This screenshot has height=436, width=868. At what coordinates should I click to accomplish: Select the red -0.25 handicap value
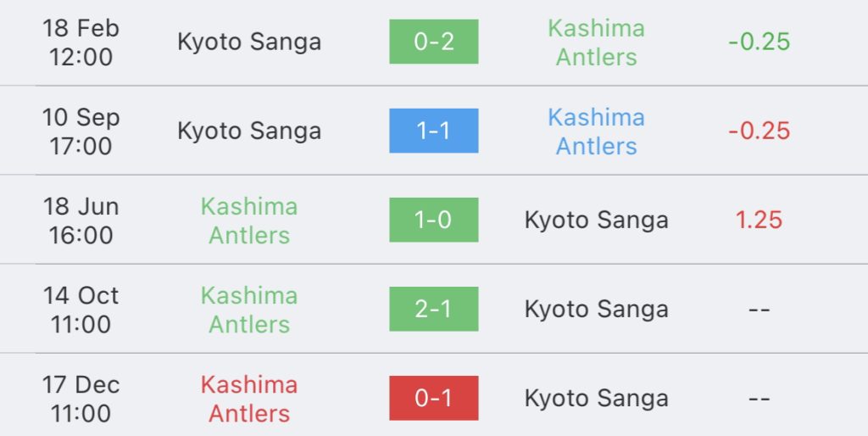[759, 131]
